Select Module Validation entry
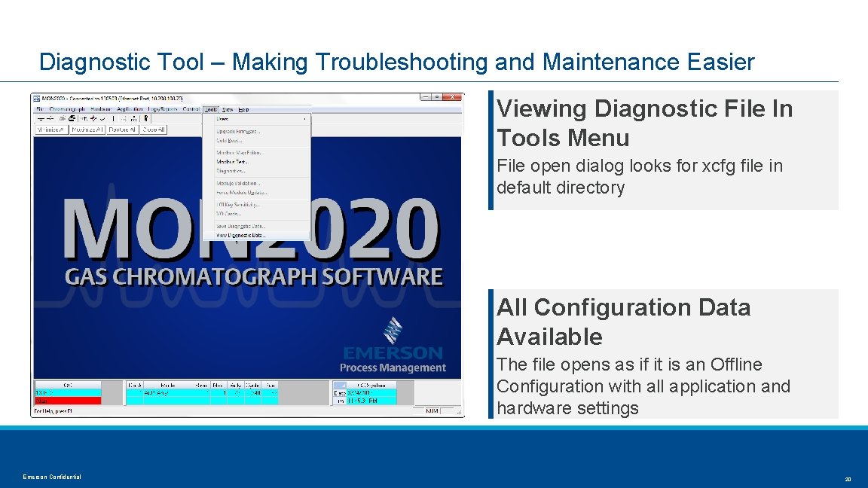Image resolution: width=868 pixels, height=488 pixels. (256, 183)
